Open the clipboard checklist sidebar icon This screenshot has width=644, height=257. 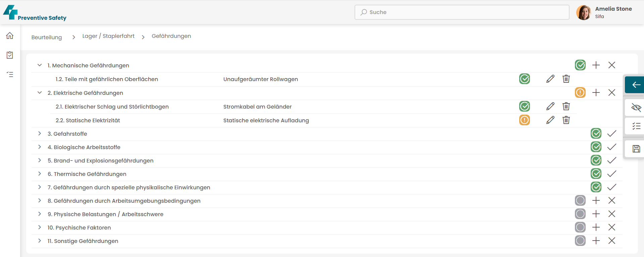[10, 55]
